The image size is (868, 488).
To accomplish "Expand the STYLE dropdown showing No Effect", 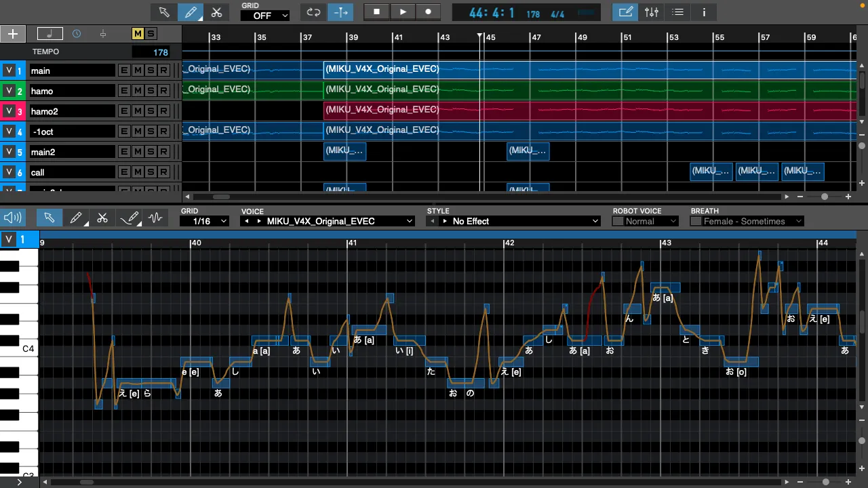I will [x=514, y=221].
